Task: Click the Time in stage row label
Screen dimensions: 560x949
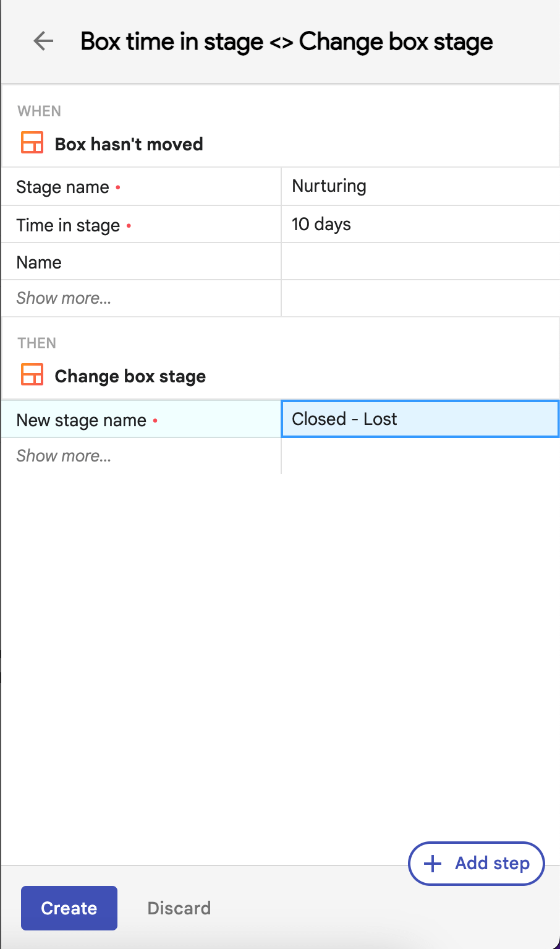Action: [68, 225]
